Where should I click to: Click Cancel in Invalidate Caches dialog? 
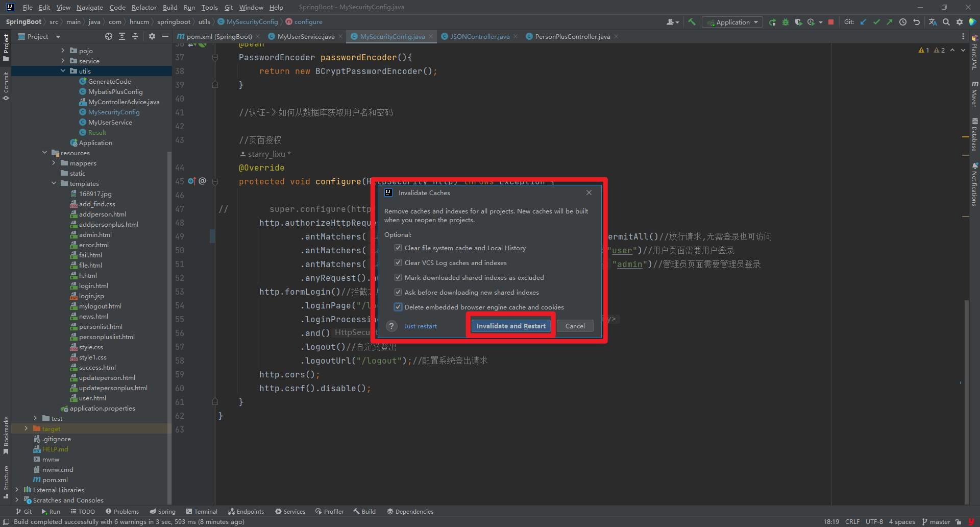click(575, 326)
